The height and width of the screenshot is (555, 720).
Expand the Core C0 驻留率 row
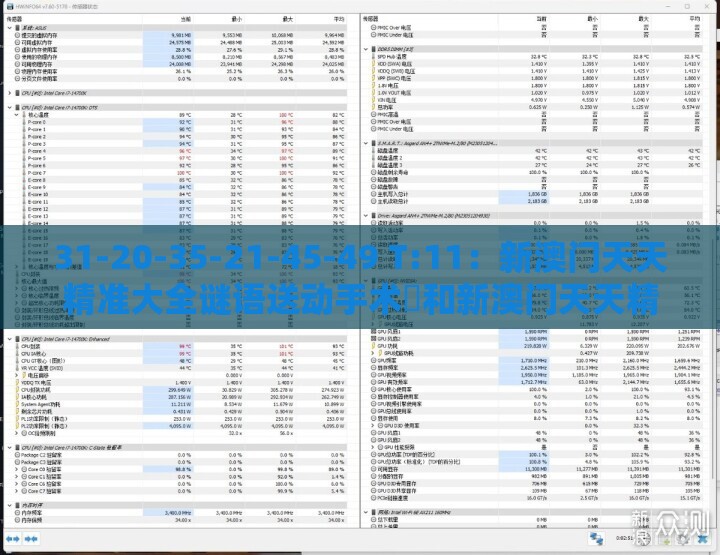coord(17,469)
